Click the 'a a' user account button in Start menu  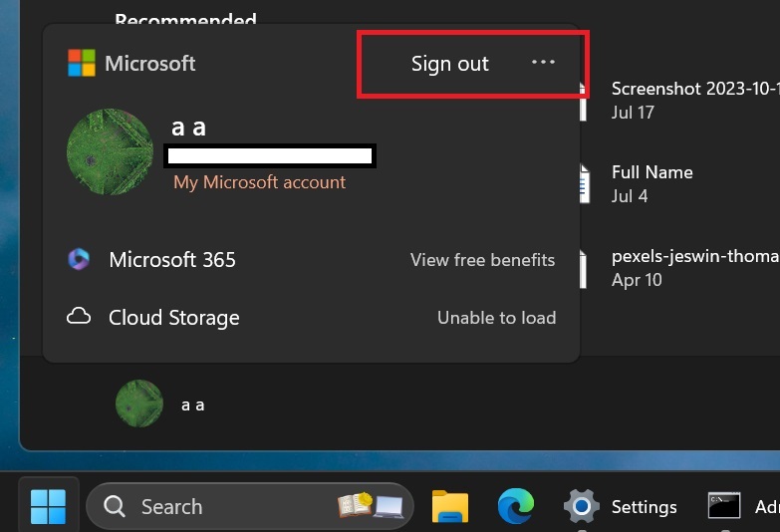click(160, 404)
